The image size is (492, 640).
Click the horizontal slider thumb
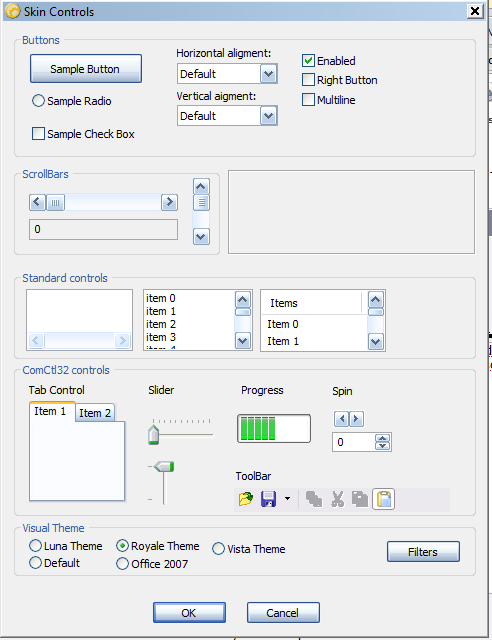154,435
